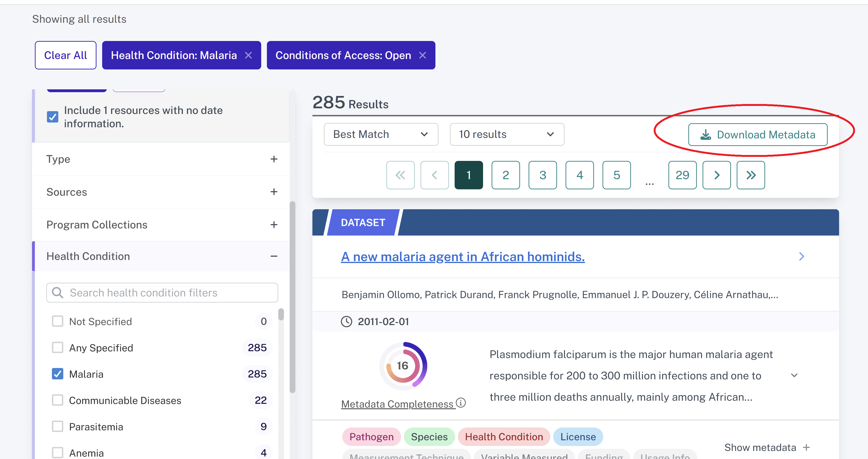Expand the Type filter section
The width and height of the screenshot is (868, 459).
coord(161,159)
